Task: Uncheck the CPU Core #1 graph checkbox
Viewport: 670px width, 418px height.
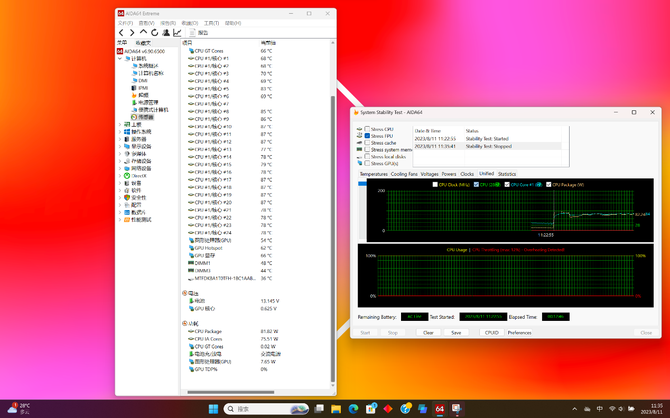Action: [507, 185]
